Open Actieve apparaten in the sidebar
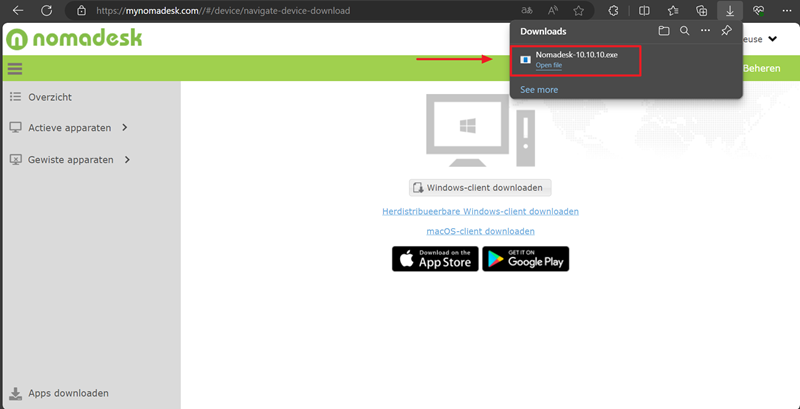This screenshot has height=409, width=800. click(x=69, y=128)
